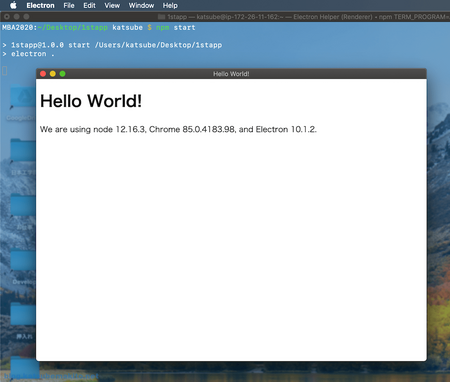The height and width of the screenshot is (382, 450).
Task: Click the folder proxy icon in Terminal title bar
Action: click(x=161, y=17)
